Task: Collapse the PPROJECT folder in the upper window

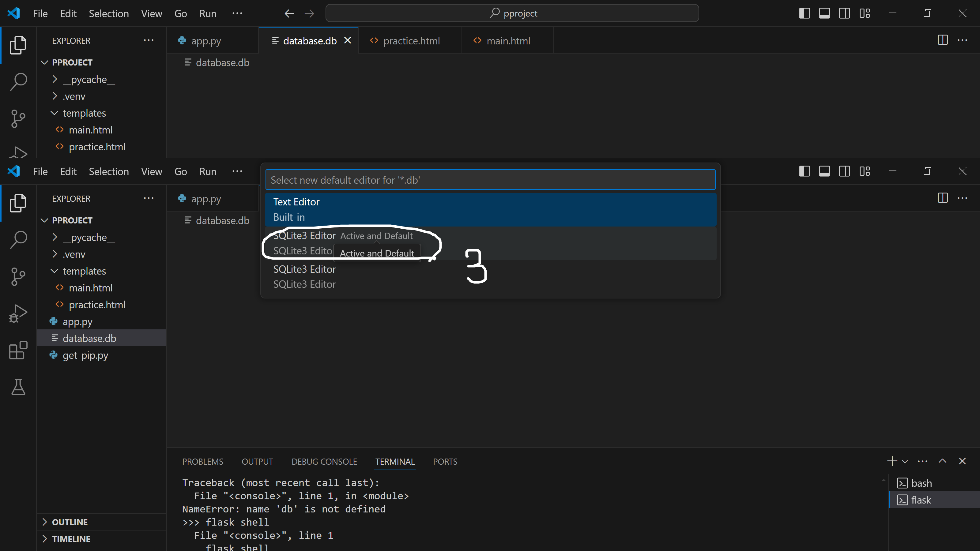Action: [44, 62]
